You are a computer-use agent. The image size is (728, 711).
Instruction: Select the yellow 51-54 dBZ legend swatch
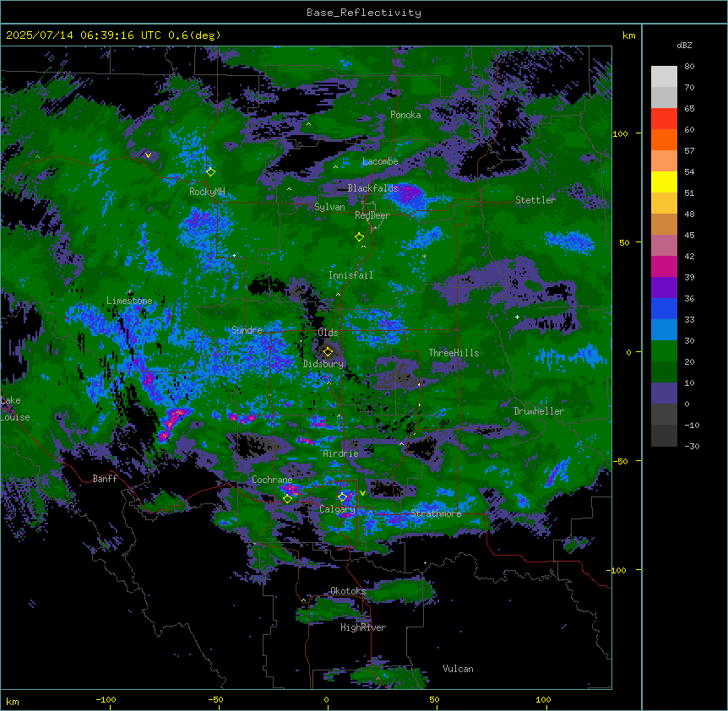point(664,182)
